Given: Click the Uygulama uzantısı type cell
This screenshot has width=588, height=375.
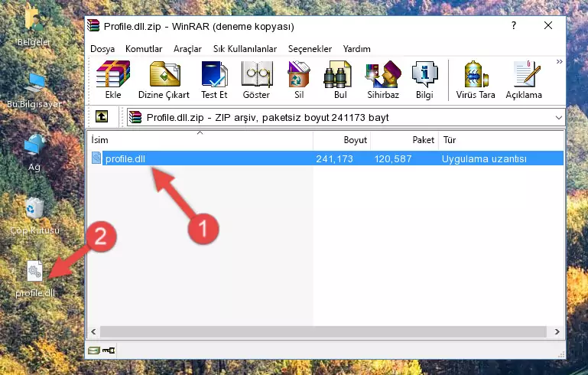Looking at the screenshot, I should pos(484,158).
